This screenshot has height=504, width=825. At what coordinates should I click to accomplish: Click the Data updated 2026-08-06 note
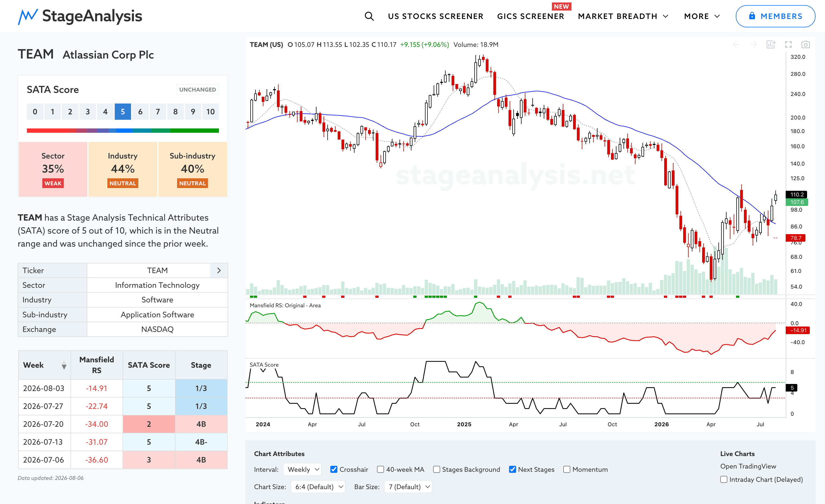coord(50,478)
